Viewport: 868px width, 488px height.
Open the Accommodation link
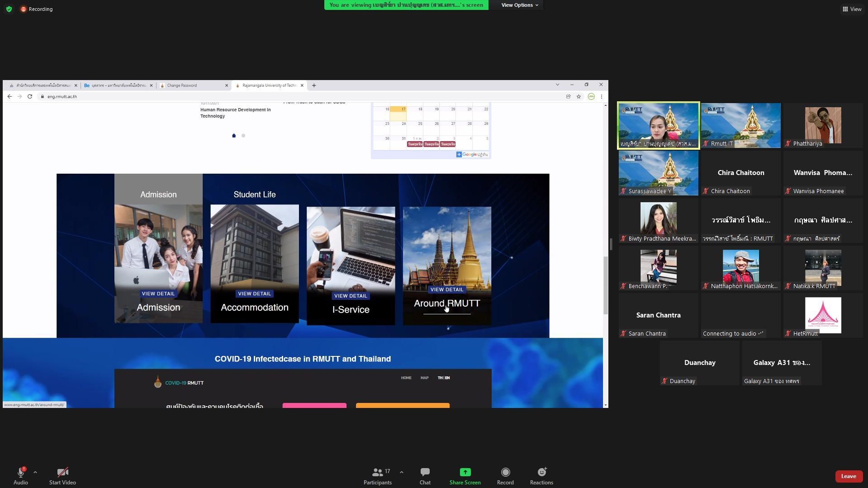(255, 308)
